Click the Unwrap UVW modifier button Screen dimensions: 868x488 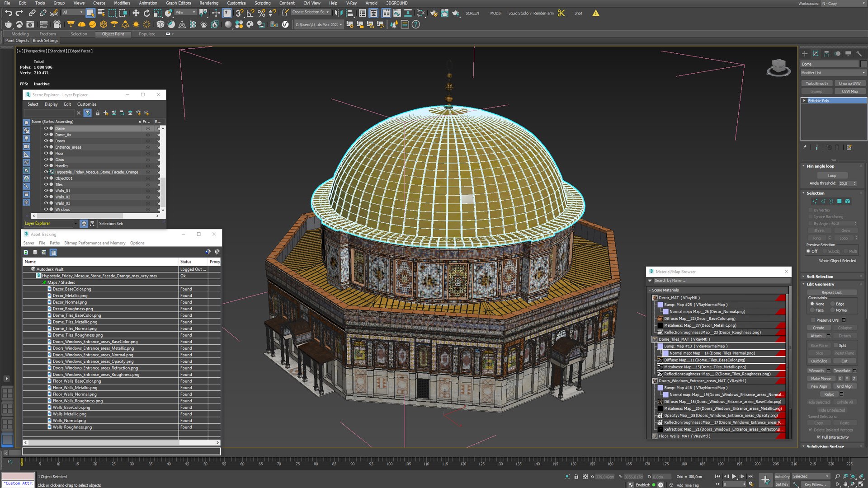click(849, 84)
